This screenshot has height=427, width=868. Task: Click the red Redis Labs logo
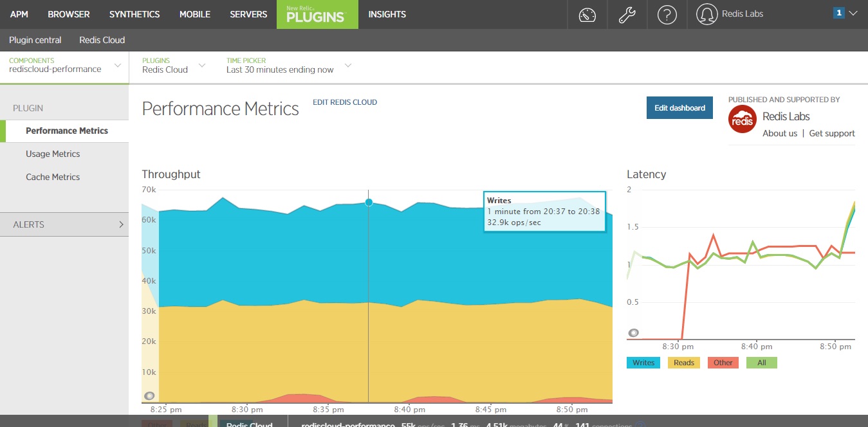click(742, 119)
